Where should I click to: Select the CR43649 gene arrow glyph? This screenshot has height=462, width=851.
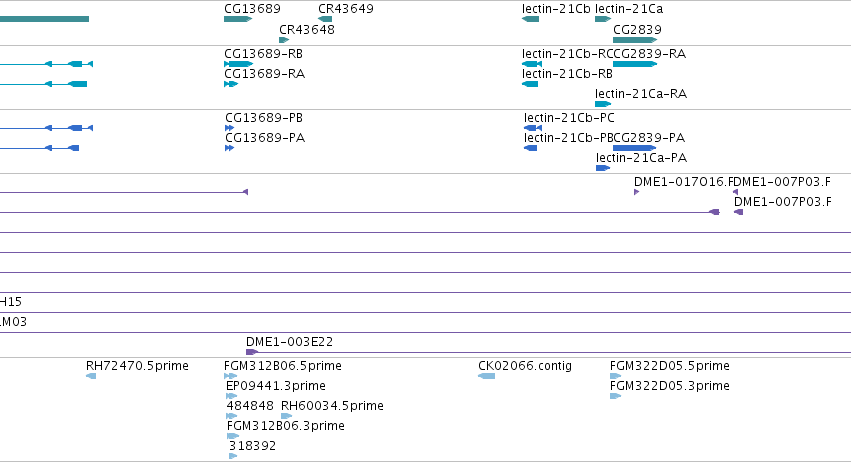point(325,19)
